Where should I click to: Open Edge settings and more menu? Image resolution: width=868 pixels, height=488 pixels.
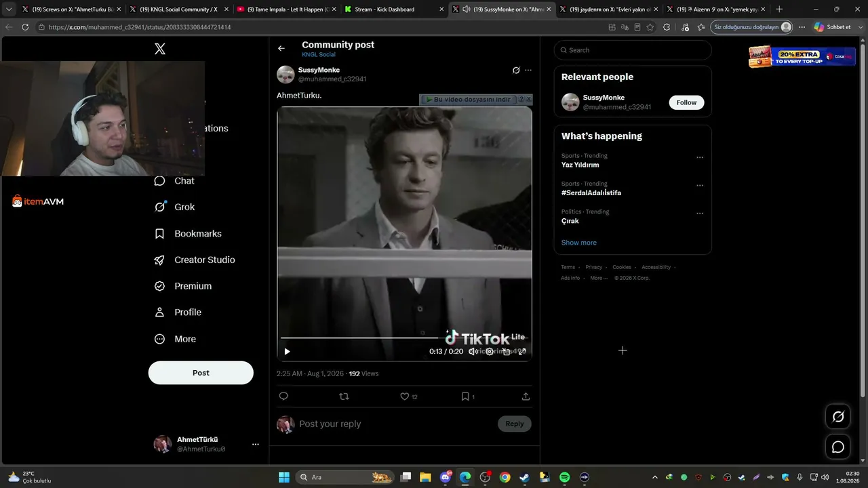pos(802,27)
